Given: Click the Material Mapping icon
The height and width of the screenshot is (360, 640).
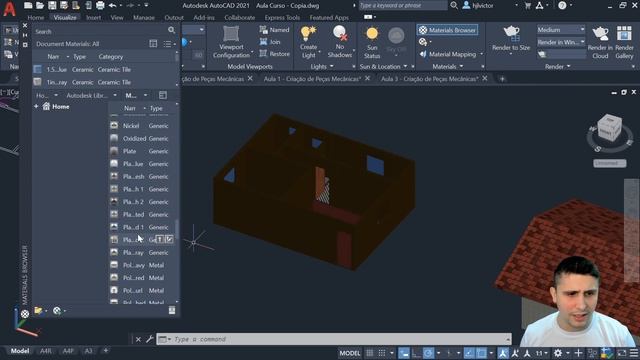Looking at the screenshot, I should pos(423,54).
